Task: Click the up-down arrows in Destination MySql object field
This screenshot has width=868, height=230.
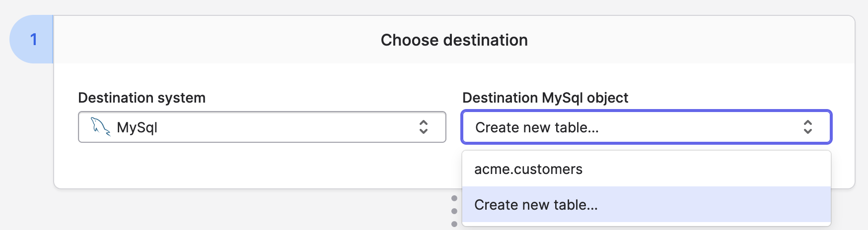Action: (x=807, y=127)
